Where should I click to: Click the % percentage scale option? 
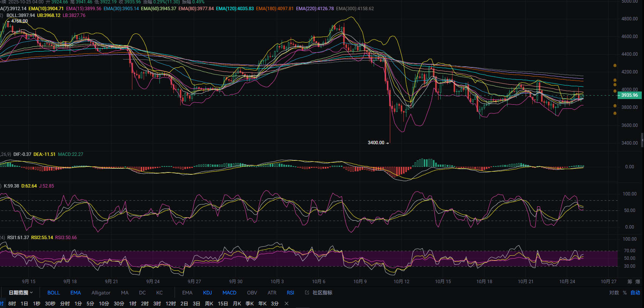(x=625, y=293)
